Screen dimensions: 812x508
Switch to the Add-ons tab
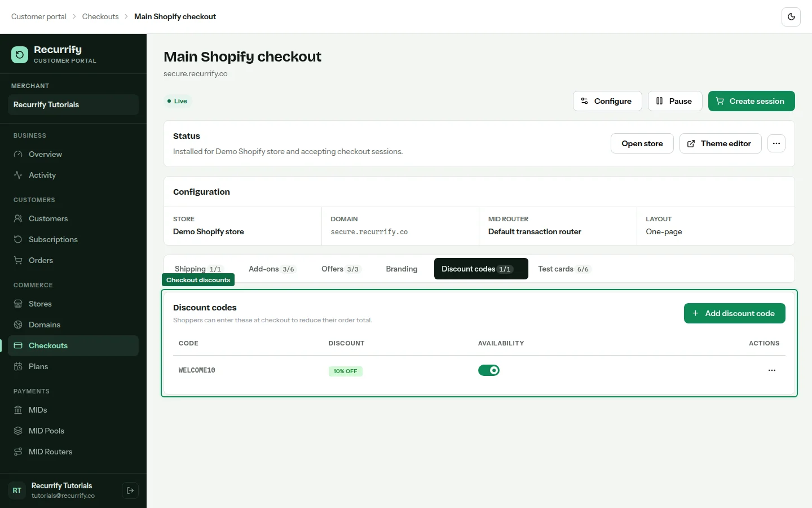coord(272,269)
